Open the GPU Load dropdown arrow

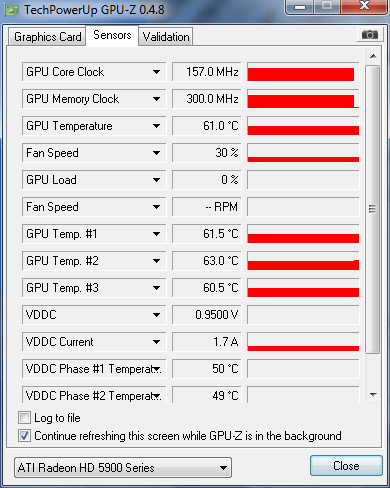click(x=156, y=180)
